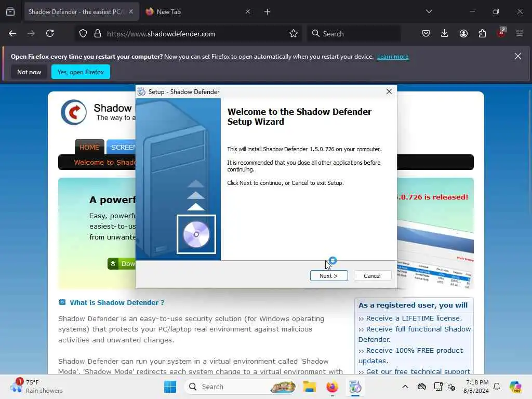Go forward to the next page
This screenshot has width=532, height=399.
click(x=31, y=34)
